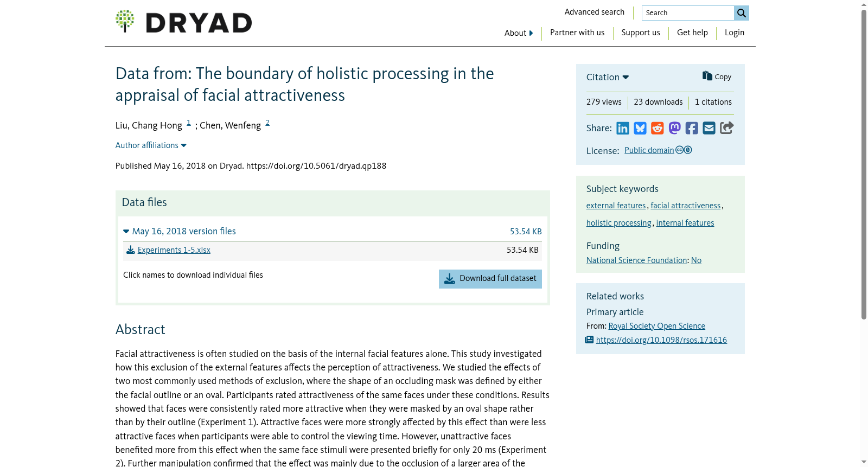This screenshot has width=868, height=467.
Task: Collapse May 16, 2018 version files
Action: coord(180,231)
